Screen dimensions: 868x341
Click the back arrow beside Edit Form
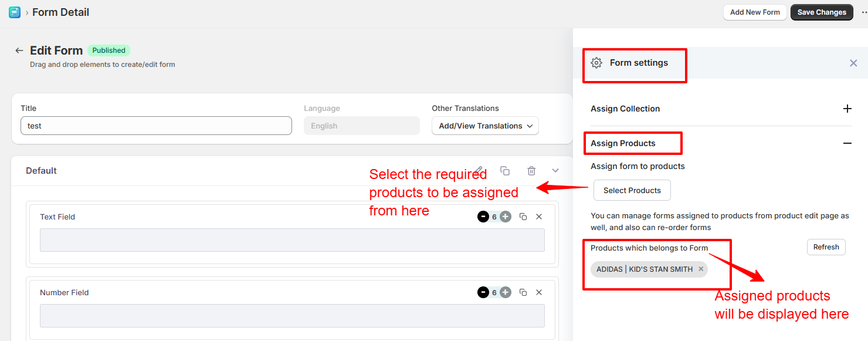tap(19, 50)
